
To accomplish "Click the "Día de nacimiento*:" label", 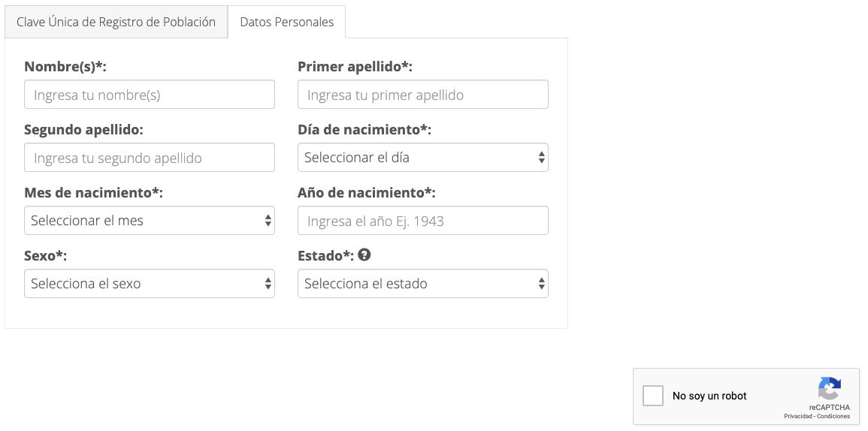I will click(x=364, y=130).
